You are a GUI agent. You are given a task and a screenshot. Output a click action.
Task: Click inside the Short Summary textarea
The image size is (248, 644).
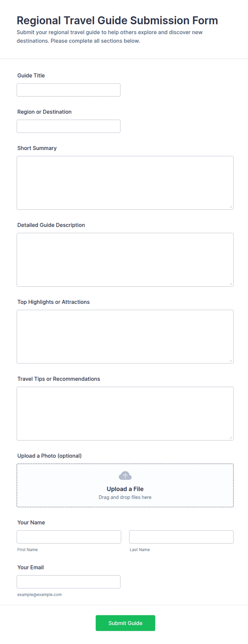tap(125, 183)
